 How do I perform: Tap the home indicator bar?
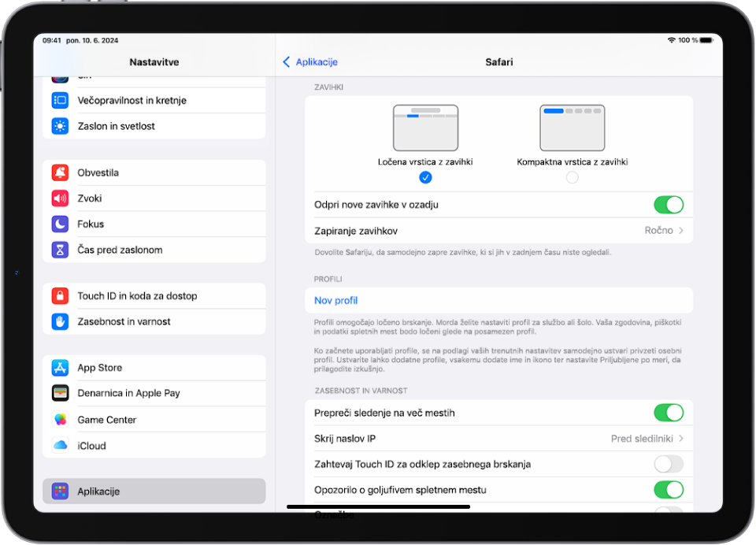379,507
